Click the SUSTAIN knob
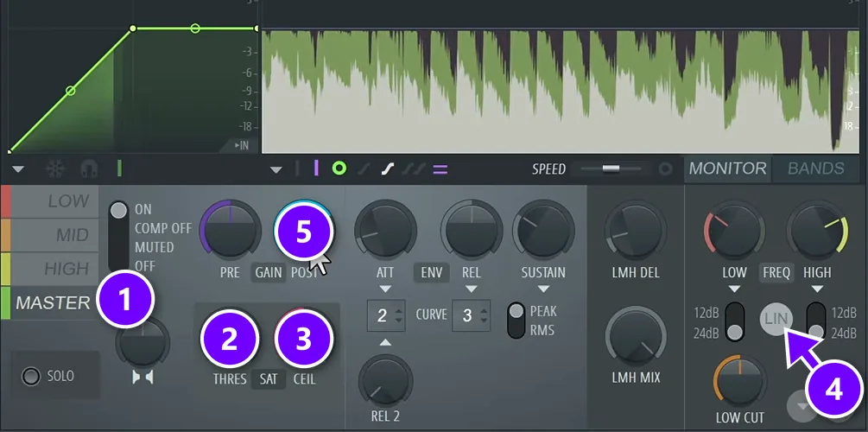868x432 pixels. [543, 230]
